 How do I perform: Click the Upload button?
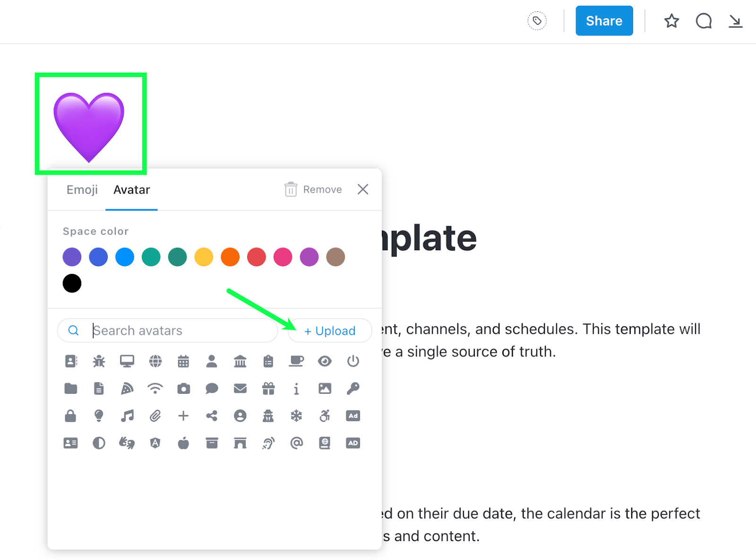329,331
